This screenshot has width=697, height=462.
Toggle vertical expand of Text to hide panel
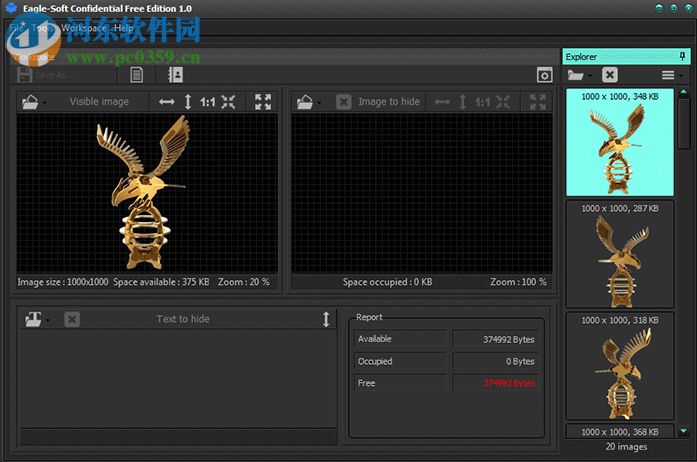325,319
